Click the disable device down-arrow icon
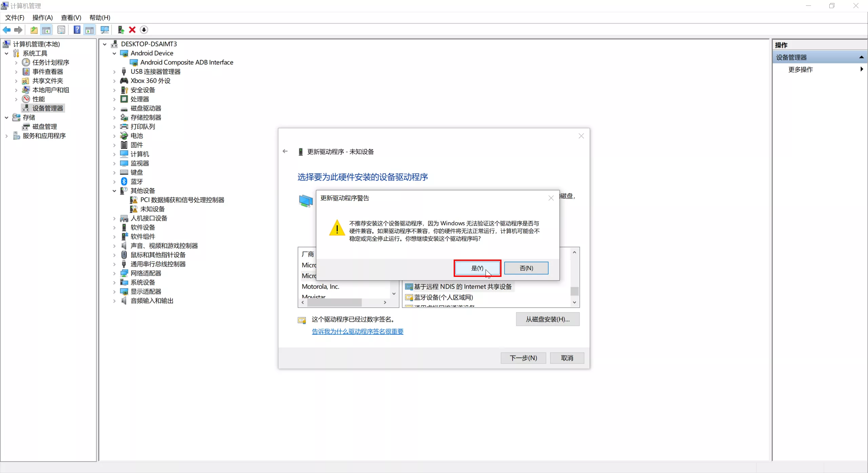Screen dimensions: 868x473 tap(144, 30)
